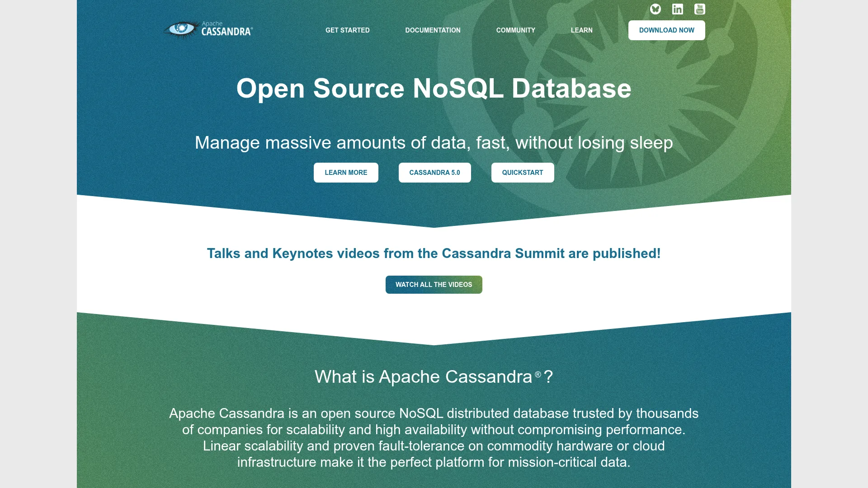868x488 pixels.
Task: Open the Learn menu
Action: [581, 30]
